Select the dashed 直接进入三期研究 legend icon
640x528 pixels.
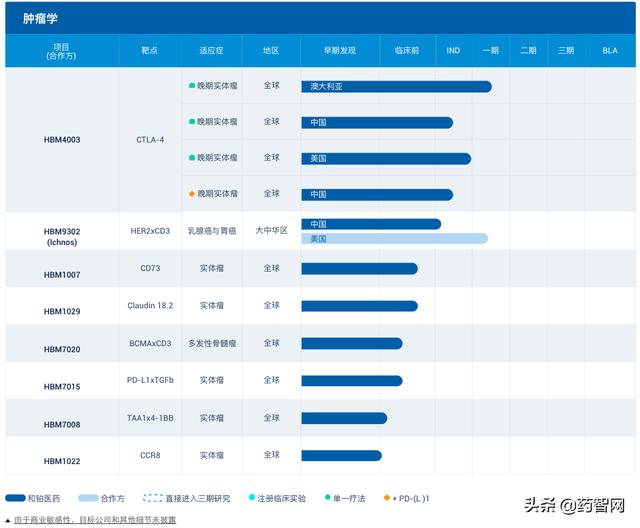pos(153,498)
